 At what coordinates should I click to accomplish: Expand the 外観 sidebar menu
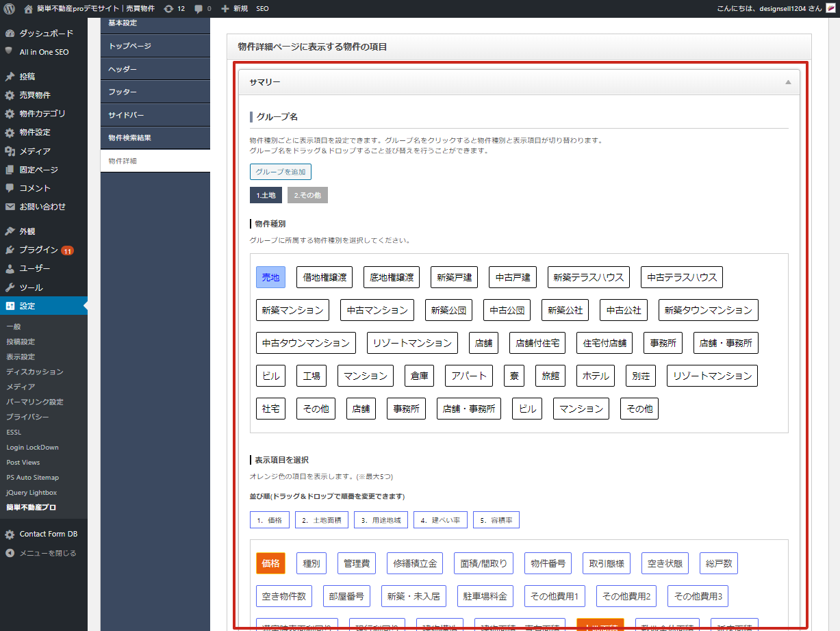pyautogui.click(x=27, y=231)
